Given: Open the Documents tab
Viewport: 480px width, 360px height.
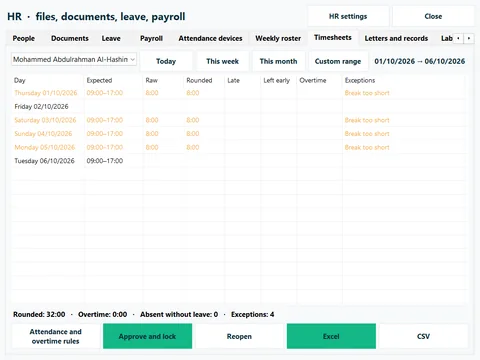Looking at the screenshot, I should pyautogui.click(x=70, y=38).
